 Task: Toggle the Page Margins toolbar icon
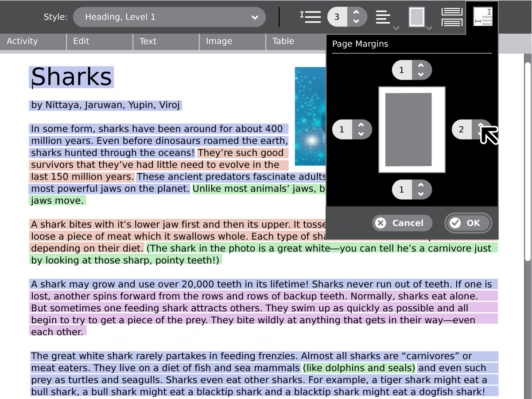pos(482,18)
